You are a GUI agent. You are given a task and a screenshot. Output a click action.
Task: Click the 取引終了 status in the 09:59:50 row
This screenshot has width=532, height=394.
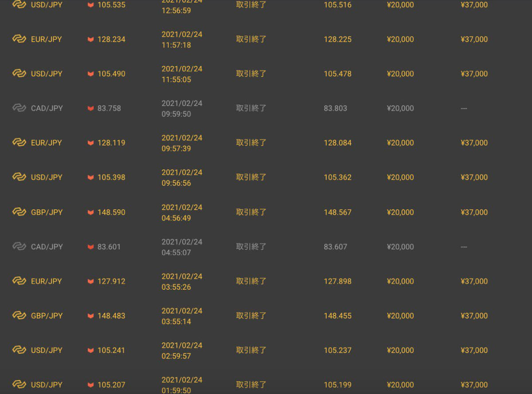pos(251,108)
